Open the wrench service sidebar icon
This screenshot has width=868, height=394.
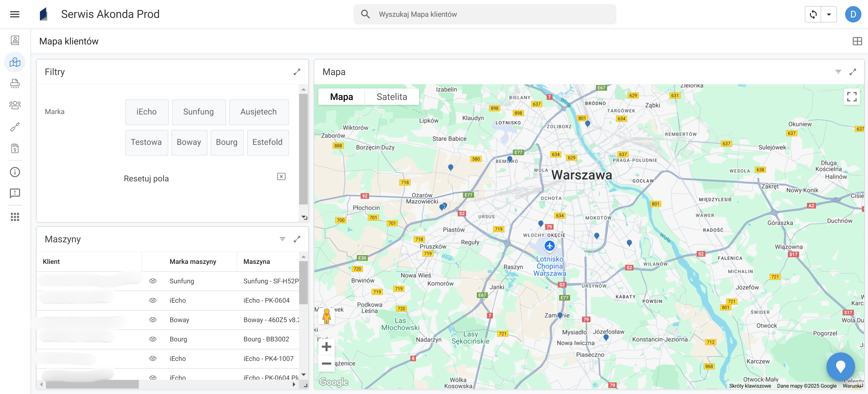[15, 127]
